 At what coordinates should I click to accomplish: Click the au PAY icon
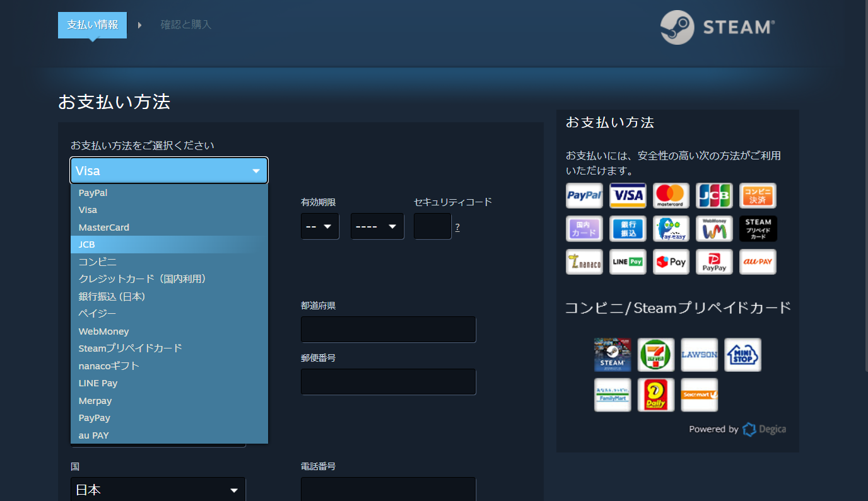758,262
